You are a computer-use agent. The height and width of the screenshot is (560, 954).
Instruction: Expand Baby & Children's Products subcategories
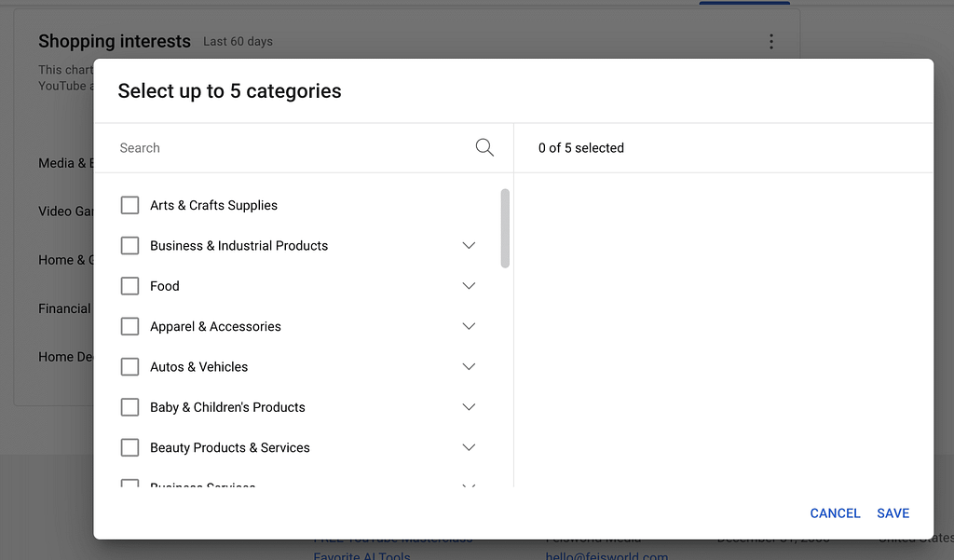[x=469, y=407]
